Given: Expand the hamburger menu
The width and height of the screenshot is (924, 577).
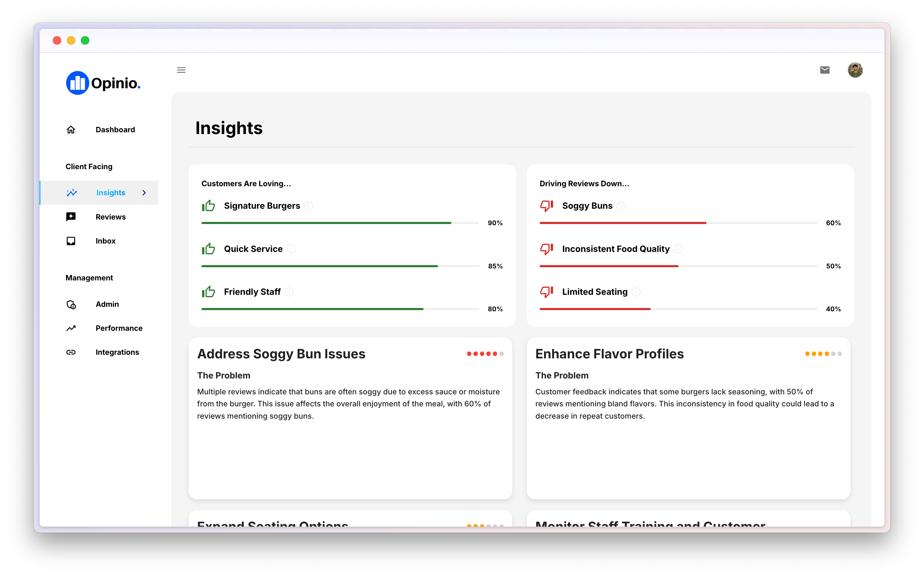Looking at the screenshot, I should [181, 70].
